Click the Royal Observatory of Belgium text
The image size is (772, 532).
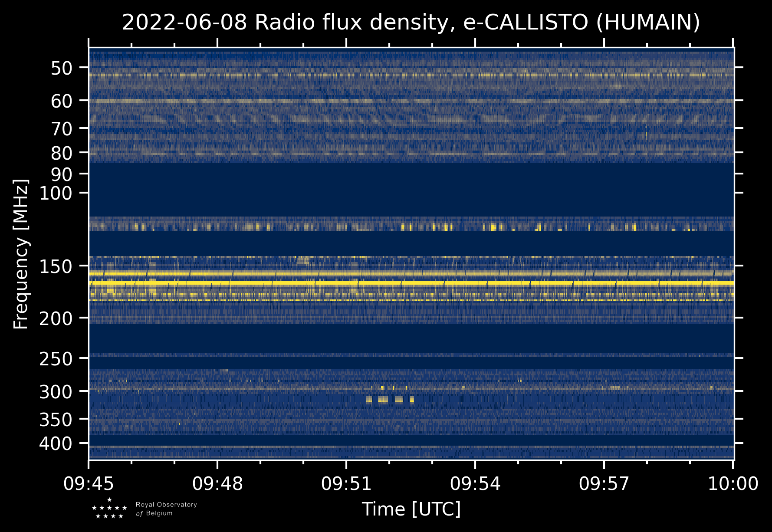[166, 509]
